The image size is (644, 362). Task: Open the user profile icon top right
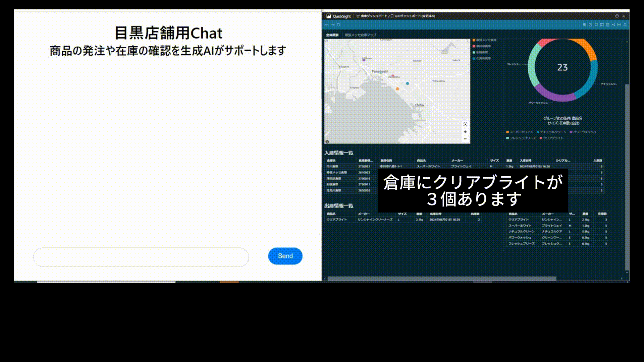coord(624,16)
